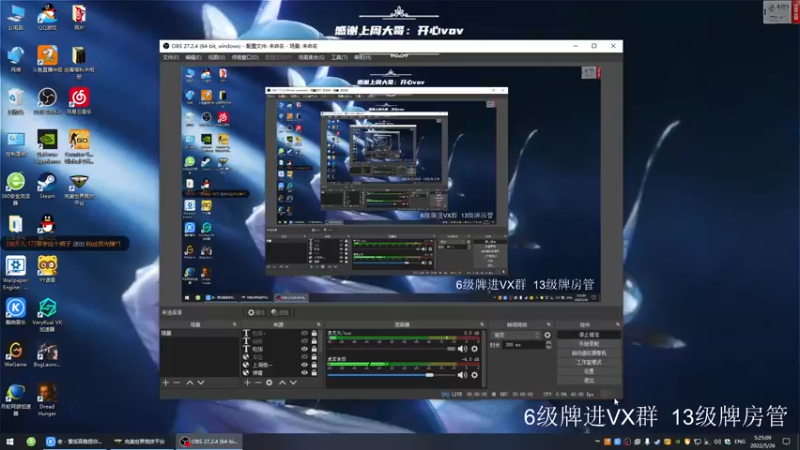
Task: Pop out the 混音器 dock panel via header icon
Action: click(482, 324)
